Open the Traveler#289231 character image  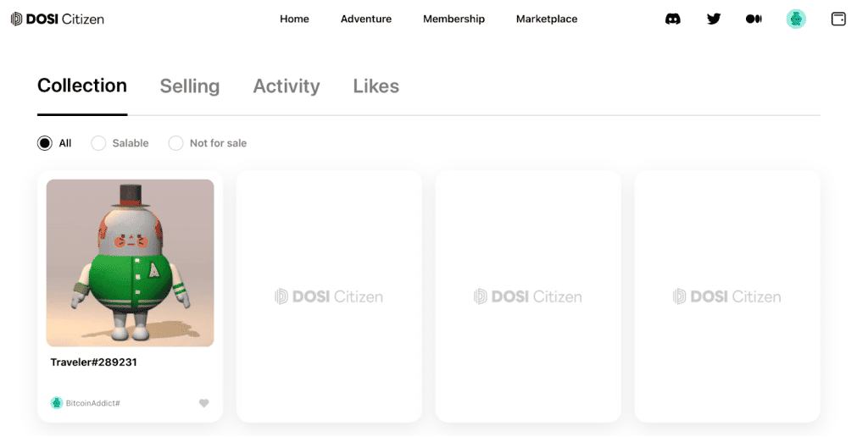pos(130,263)
